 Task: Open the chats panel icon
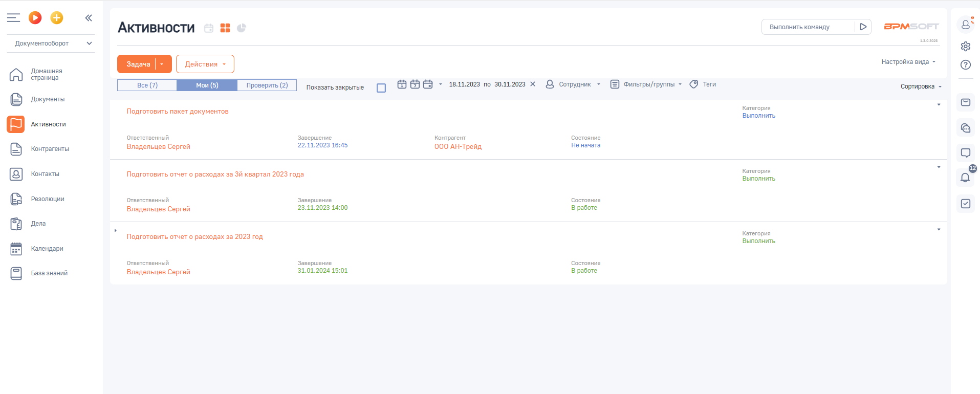(966, 128)
